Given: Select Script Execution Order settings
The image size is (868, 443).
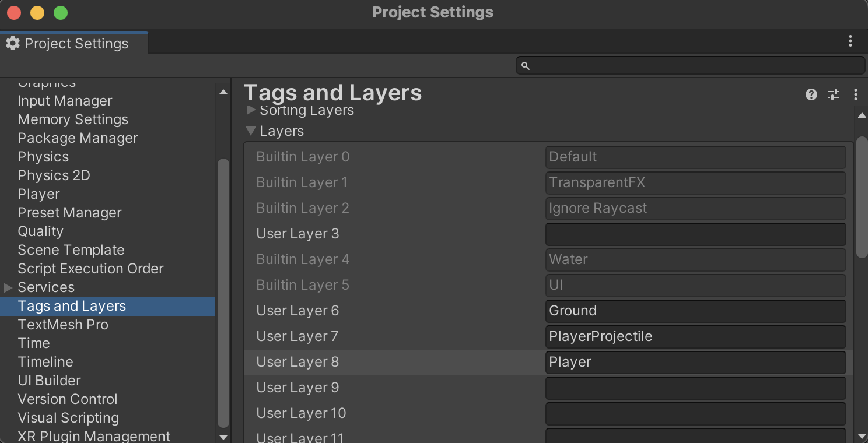Looking at the screenshot, I should click(x=90, y=269).
